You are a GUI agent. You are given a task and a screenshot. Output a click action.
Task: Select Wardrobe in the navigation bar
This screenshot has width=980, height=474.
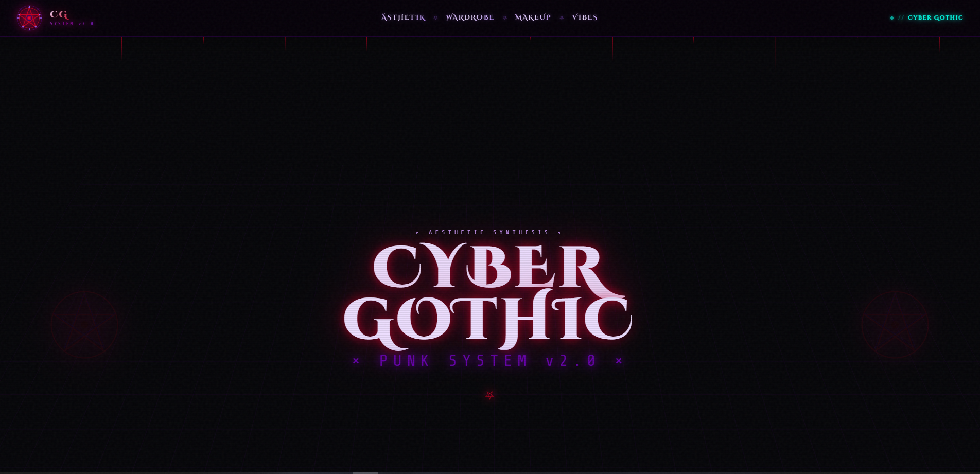coord(469,17)
